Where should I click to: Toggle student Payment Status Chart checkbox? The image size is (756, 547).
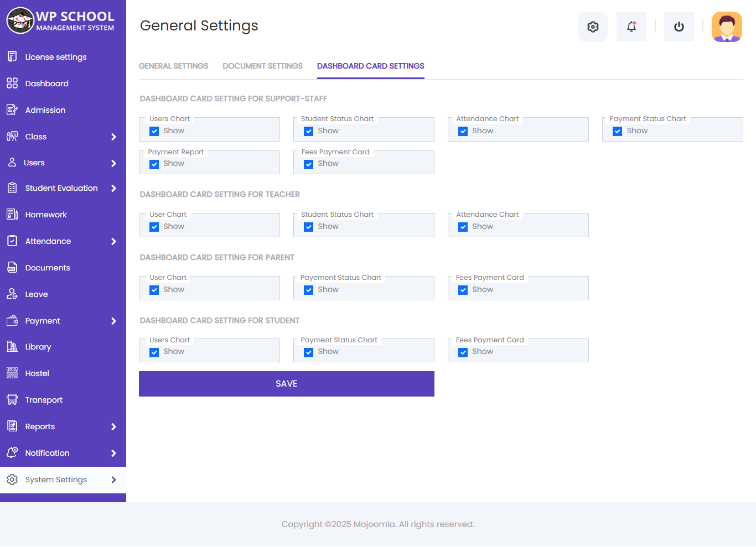point(309,352)
